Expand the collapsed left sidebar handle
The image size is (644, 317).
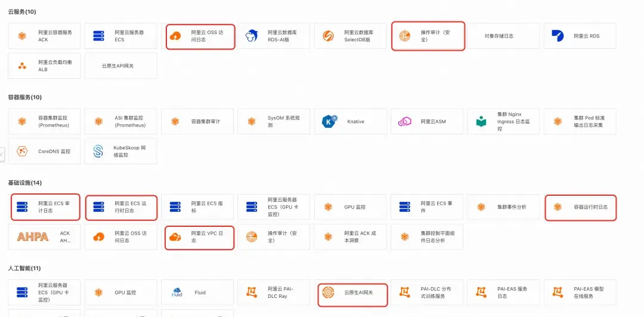tap(2, 155)
